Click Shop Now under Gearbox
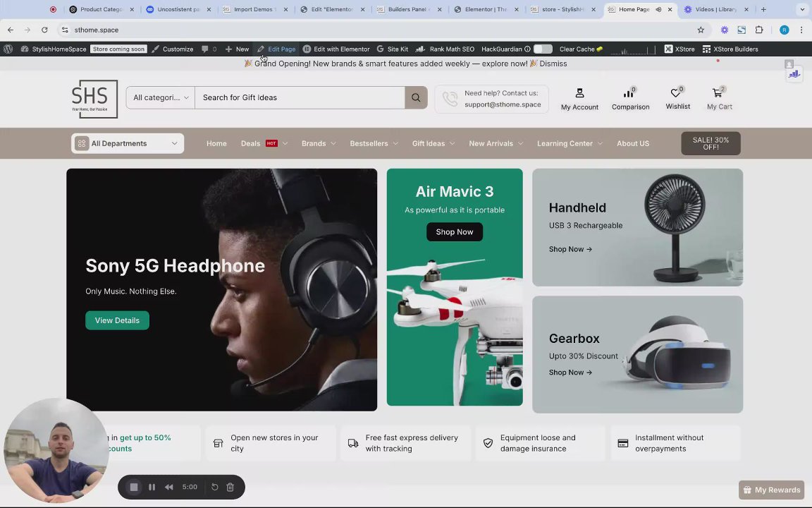 pyautogui.click(x=570, y=373)
